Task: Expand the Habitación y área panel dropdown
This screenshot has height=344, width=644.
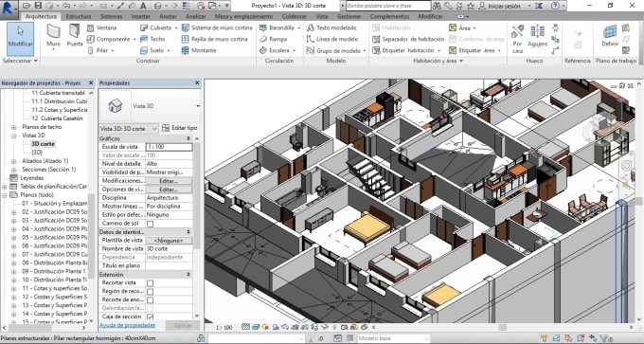Action: pyautogui.click(x=438, y=61)
